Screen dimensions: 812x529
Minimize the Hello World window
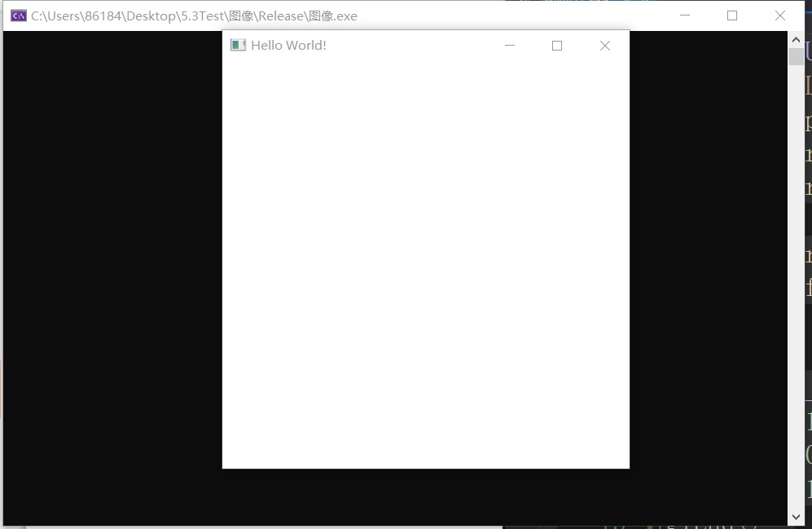(510, 46)
